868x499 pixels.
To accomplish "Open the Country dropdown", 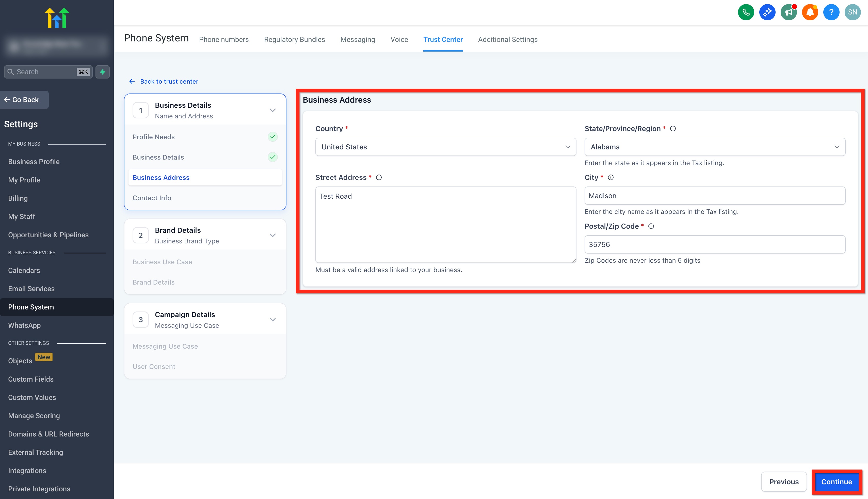I will click(x=445, y=147).
